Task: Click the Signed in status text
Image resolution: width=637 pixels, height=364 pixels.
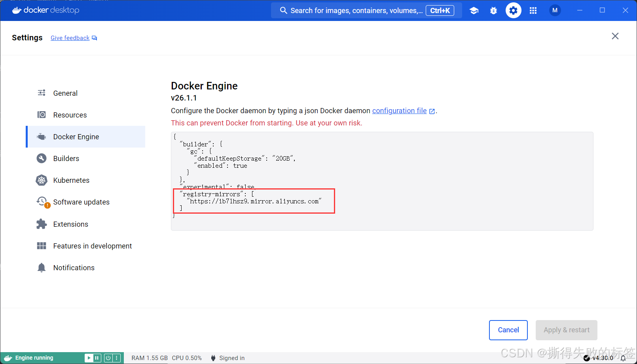Action: (232, 358)
